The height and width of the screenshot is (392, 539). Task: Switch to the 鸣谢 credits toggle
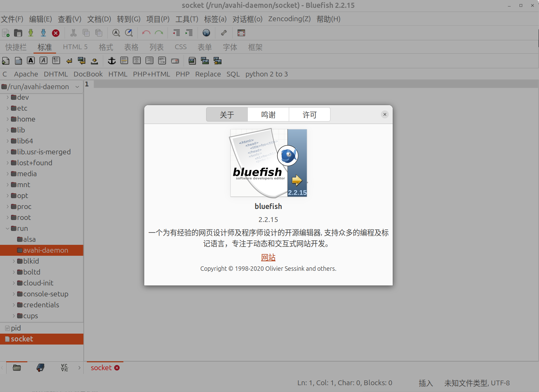pyautogui.click(x=268, y=115)
